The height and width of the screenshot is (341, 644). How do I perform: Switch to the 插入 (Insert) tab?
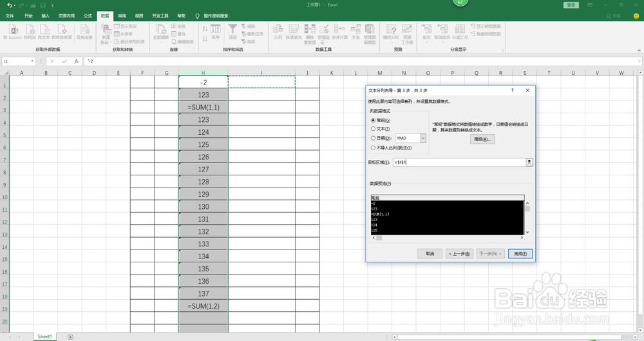coord(46,16)
